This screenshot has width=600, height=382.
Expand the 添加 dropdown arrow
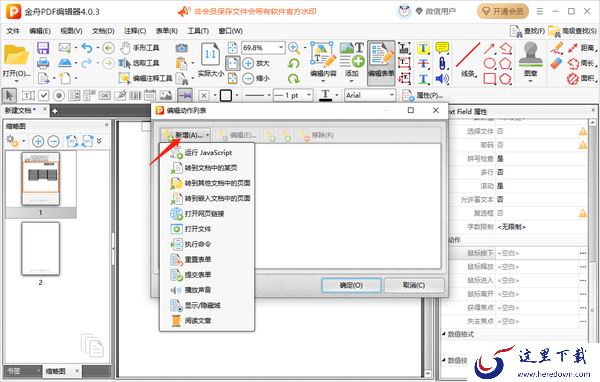pos(352,81)
